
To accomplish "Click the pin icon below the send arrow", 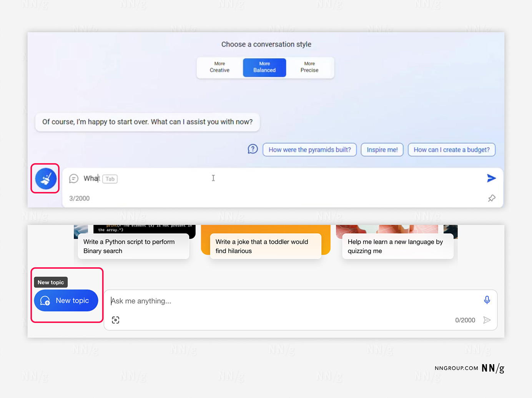I will pos(492,198).
